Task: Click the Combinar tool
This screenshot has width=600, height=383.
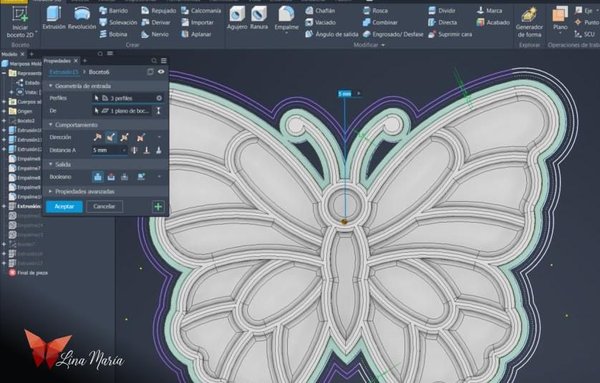Action: [x=380, y=23]
